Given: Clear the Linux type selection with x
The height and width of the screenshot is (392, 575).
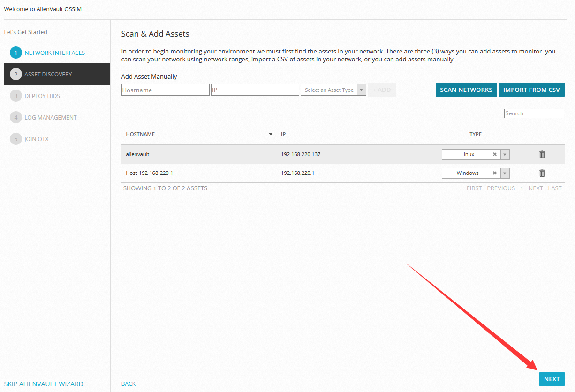Looking at the screenshot, I should click(494, 154).
